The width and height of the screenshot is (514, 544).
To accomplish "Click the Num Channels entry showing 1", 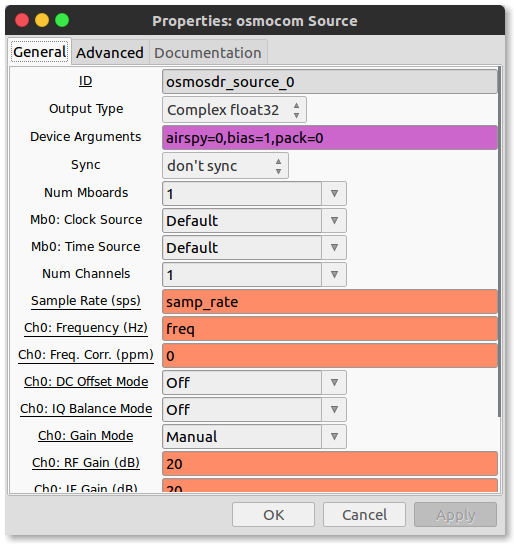I will coord(242,275).
